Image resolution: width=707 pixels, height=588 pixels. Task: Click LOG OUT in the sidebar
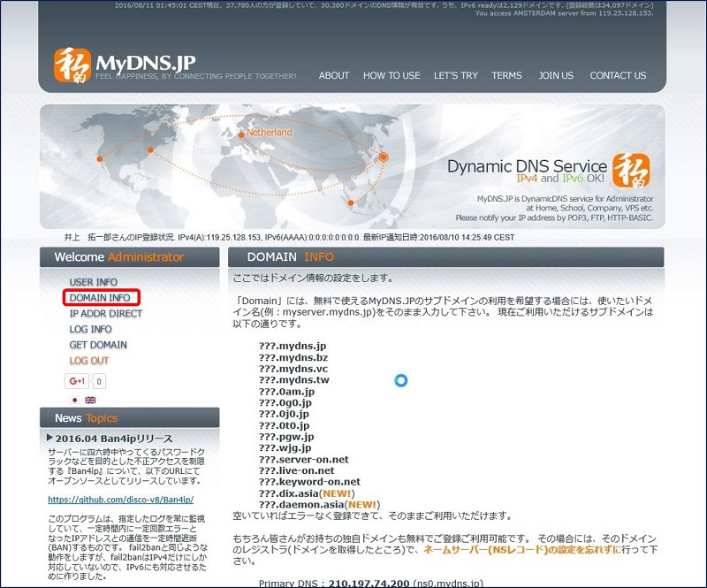pyautogui.click(x=90, y=361)
